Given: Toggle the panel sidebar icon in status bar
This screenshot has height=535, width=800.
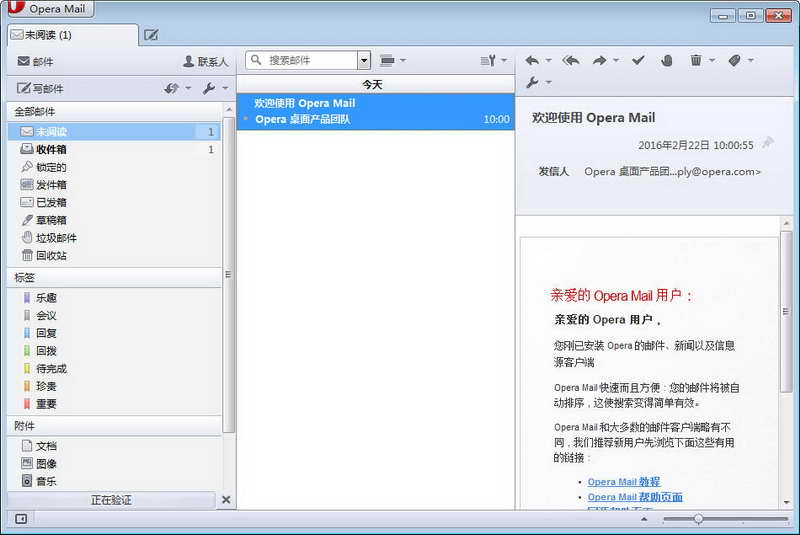Looking at the screenshot, I should [x=21, y=519].
